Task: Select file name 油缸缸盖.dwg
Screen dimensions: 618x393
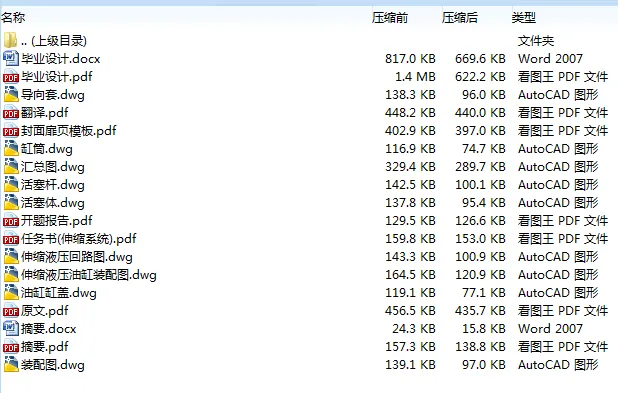Action: (59, 292)
